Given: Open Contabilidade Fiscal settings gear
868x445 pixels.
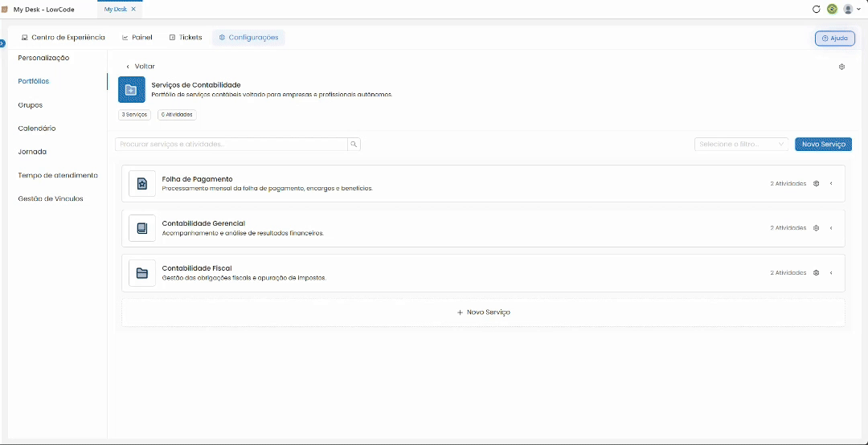Looking at the screenshot, I should [x=816, y=273].
